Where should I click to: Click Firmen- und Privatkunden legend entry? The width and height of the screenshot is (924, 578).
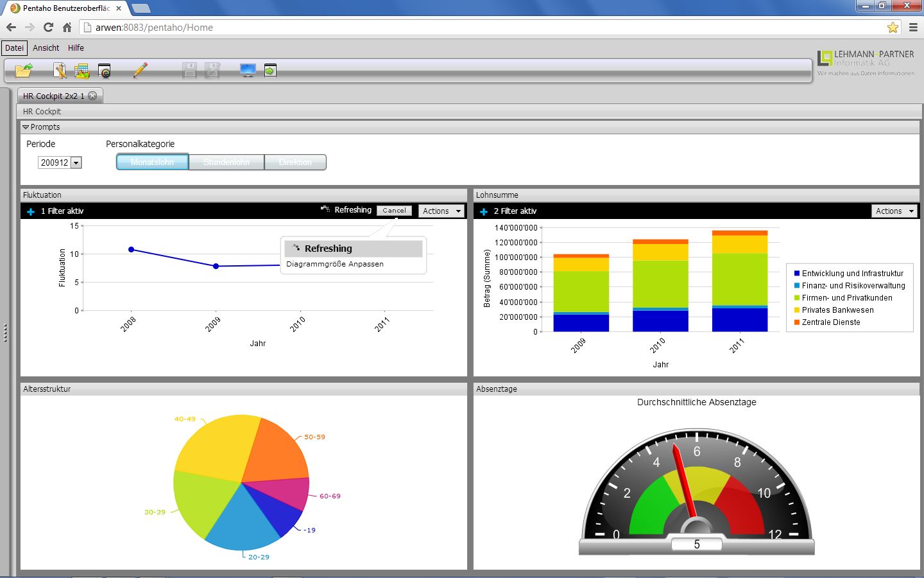pos(843,298)
